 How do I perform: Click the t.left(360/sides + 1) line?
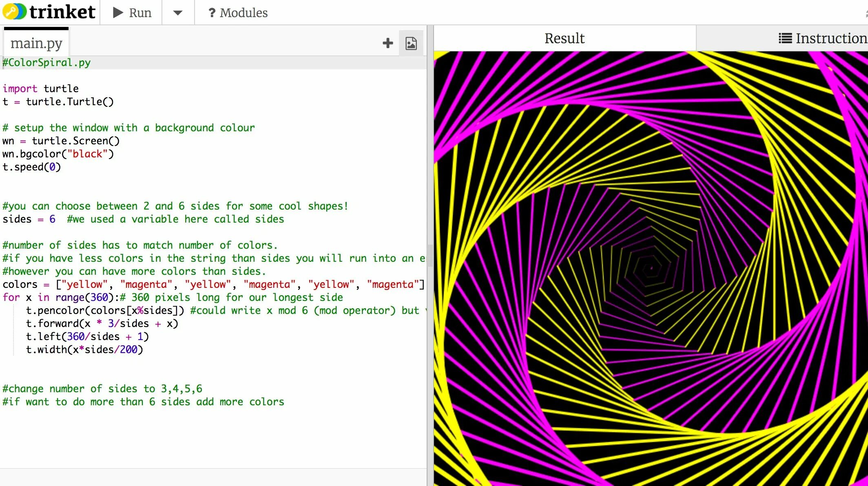pos(87,337)
